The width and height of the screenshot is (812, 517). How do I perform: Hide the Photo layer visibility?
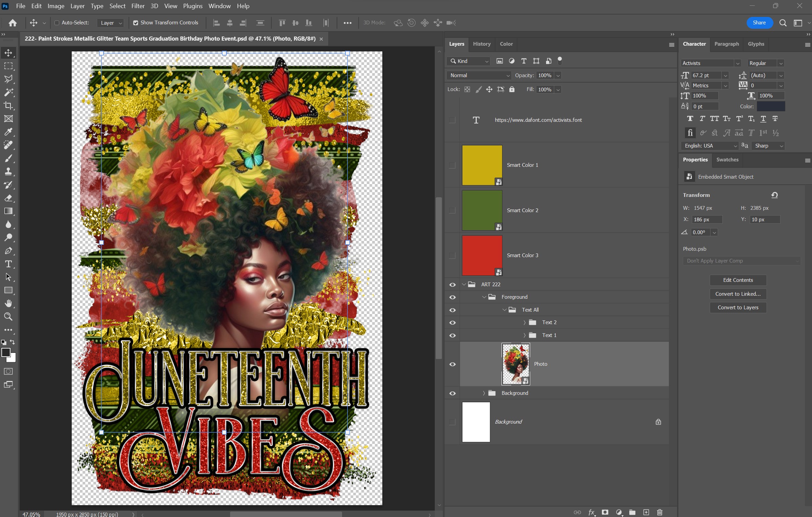pos(452,364)
